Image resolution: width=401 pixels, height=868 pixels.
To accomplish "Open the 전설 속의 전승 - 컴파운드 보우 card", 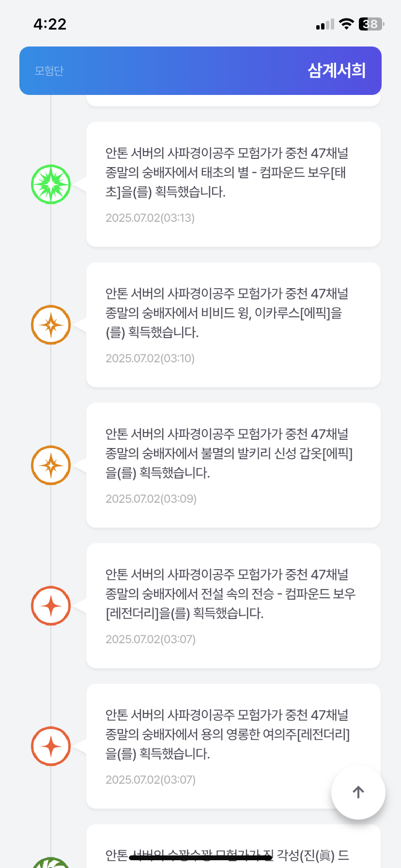I will coord(233,605).
